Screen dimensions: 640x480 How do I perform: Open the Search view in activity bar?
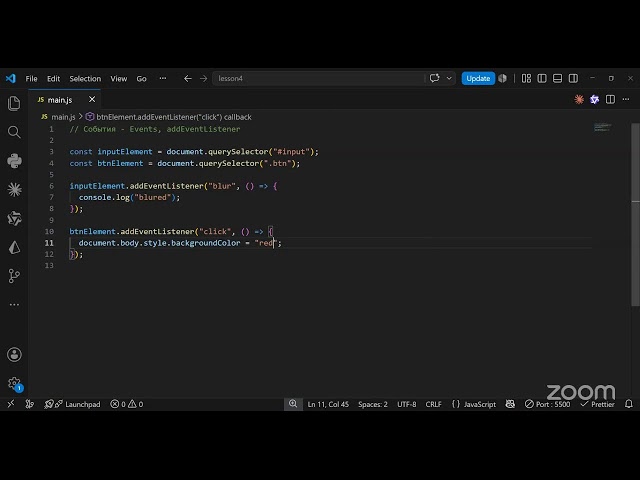click(x=14, y=132)
